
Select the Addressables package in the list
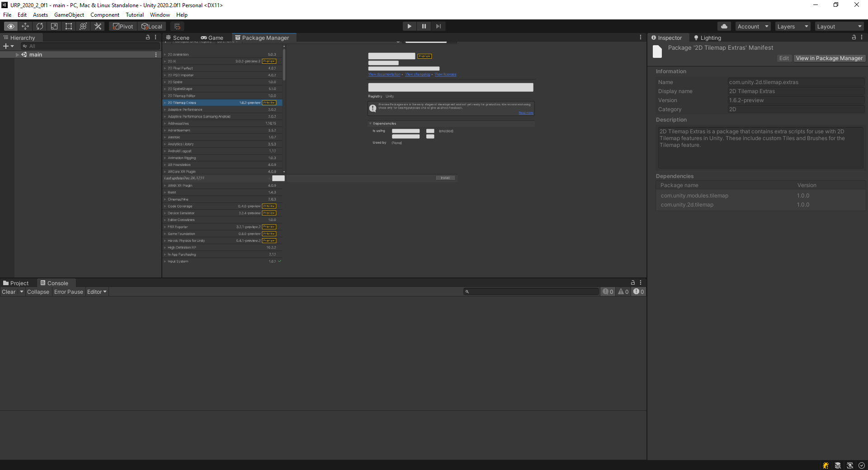pos(222,123)
